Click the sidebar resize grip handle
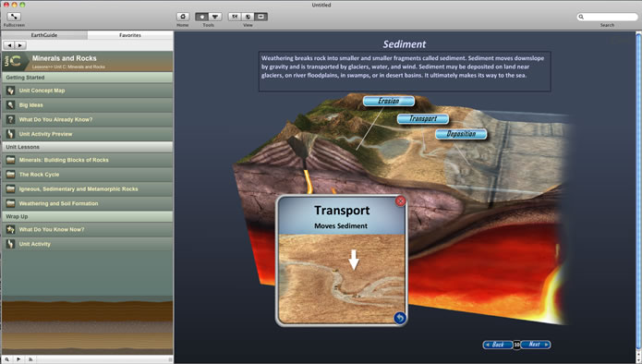This screenshot has width=642, height=364. click(x=170, y=359)
